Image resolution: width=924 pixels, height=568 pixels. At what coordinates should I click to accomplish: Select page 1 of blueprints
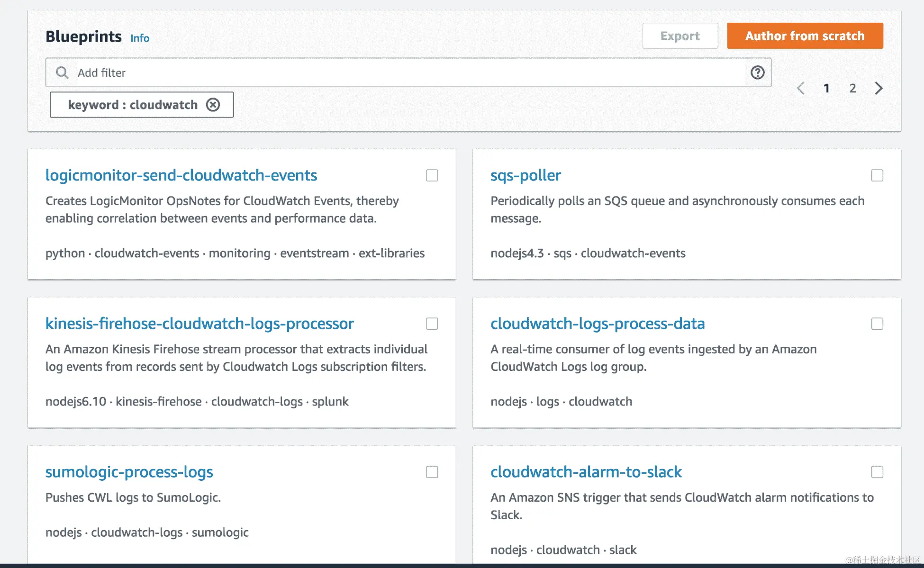826,88
